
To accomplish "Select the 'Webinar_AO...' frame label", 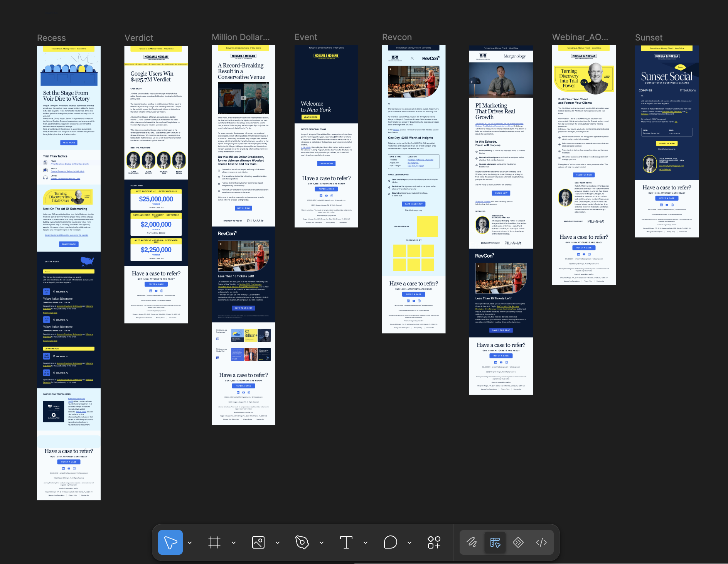I will click(x=580, y=37).
